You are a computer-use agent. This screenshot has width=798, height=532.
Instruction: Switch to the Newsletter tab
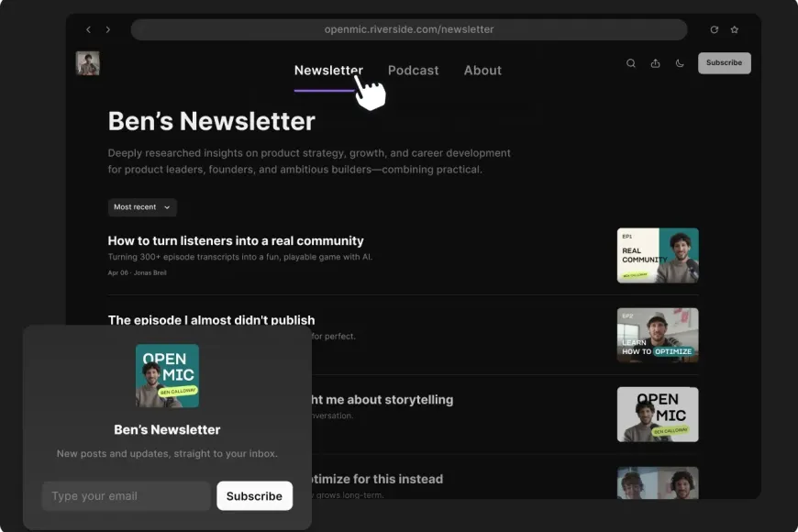pos(328,71)
